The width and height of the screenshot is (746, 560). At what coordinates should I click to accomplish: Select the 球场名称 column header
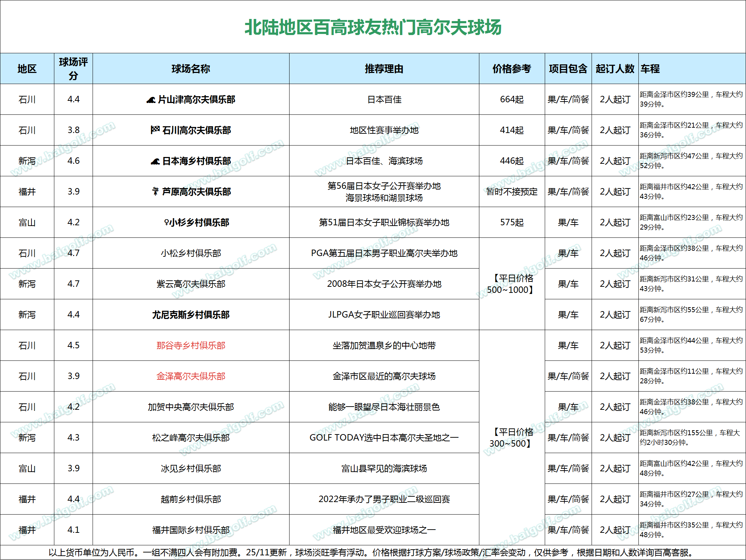pos(191,69)
